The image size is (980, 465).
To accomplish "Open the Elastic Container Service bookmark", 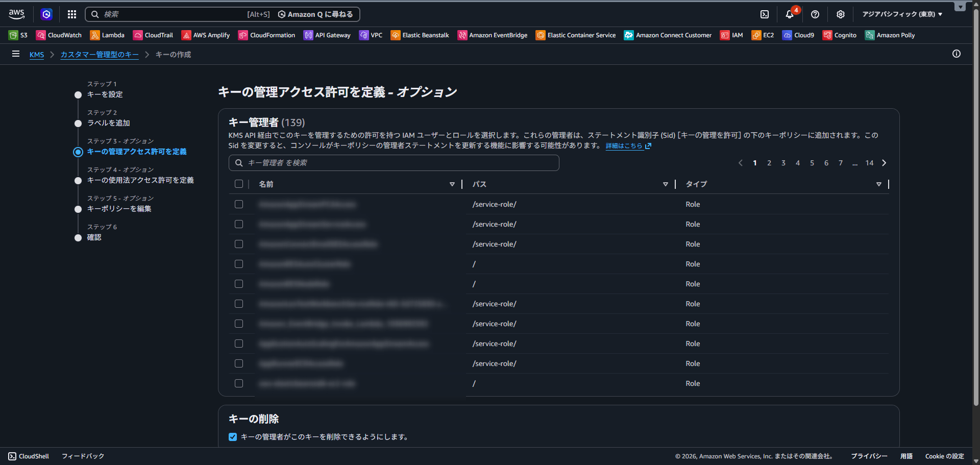I will point(576,35).
